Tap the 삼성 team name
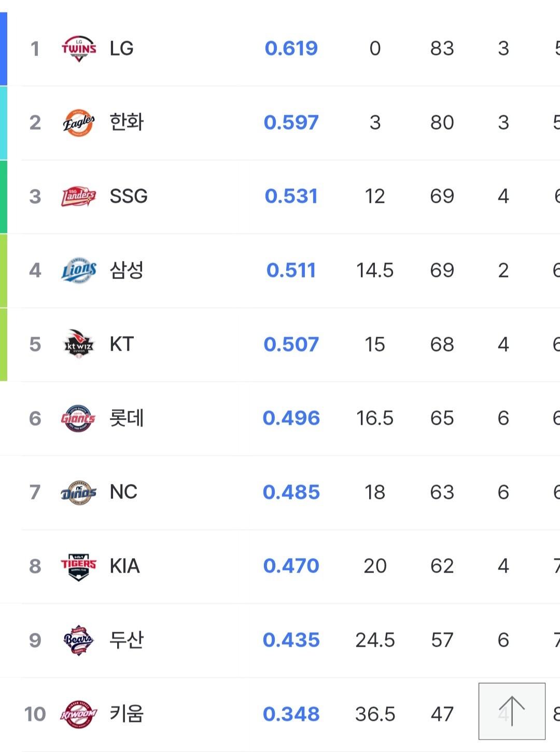The height and width of the screenshot is (752, 560). point(127,270)
